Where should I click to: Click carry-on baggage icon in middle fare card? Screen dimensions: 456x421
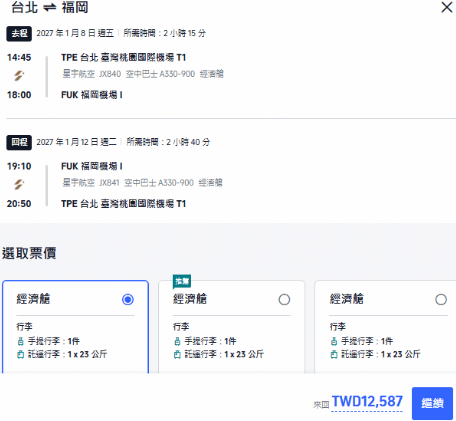coord(177,341)
